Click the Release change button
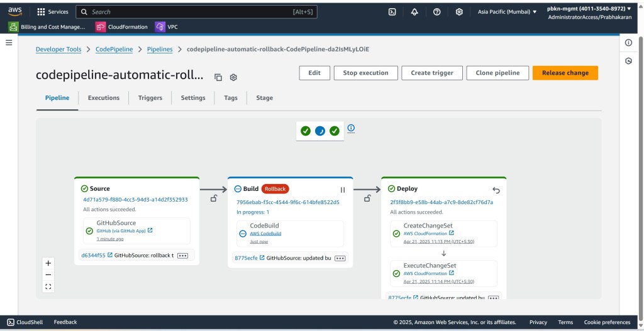Screen dimensions: 644x331 (x=565, y=73)
